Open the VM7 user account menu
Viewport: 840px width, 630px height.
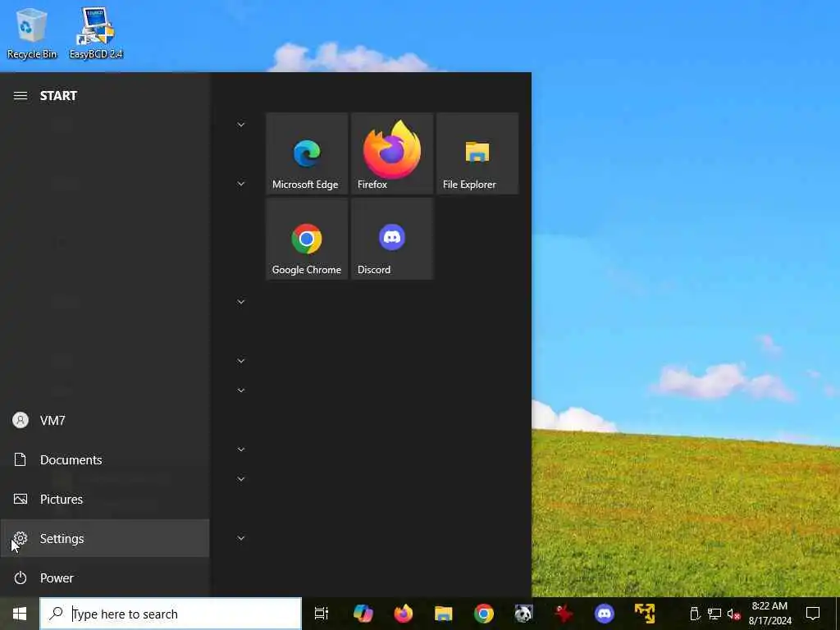[105, 421]
